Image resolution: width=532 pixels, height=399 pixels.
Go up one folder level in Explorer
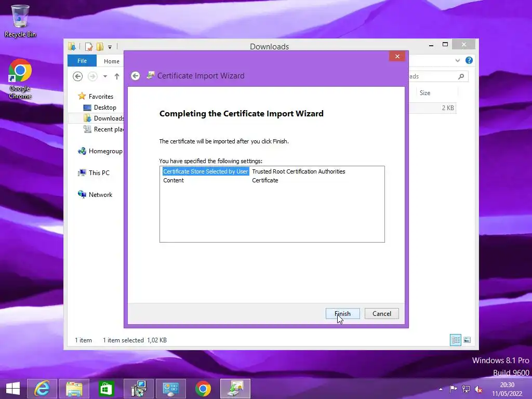(x=117, y=76)
